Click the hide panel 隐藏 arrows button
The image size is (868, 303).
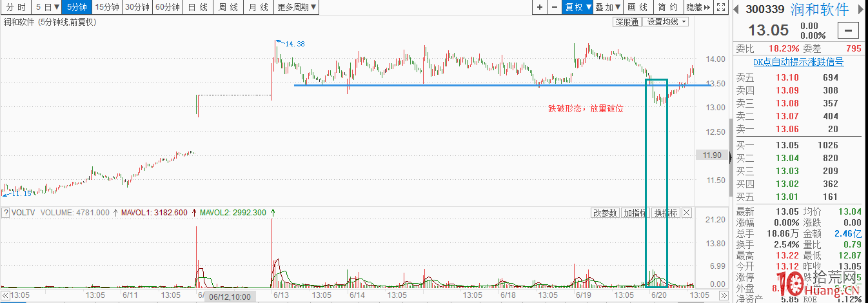pyautogui.click(x=698, y=8)
